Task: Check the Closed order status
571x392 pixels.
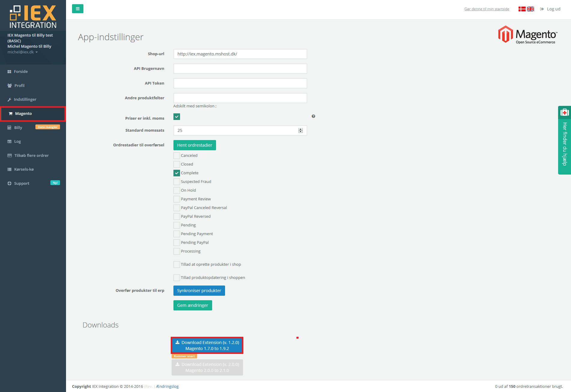Action: (177, 164)
